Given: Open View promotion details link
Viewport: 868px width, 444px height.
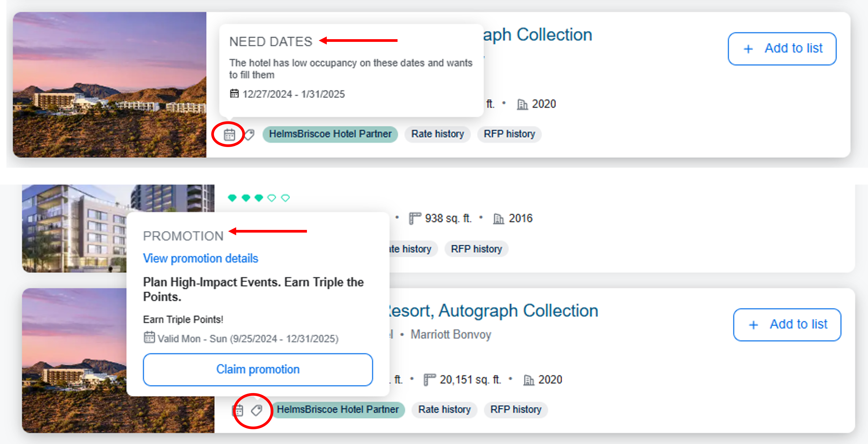Looking at the screenshot, I should click(201, 258).
